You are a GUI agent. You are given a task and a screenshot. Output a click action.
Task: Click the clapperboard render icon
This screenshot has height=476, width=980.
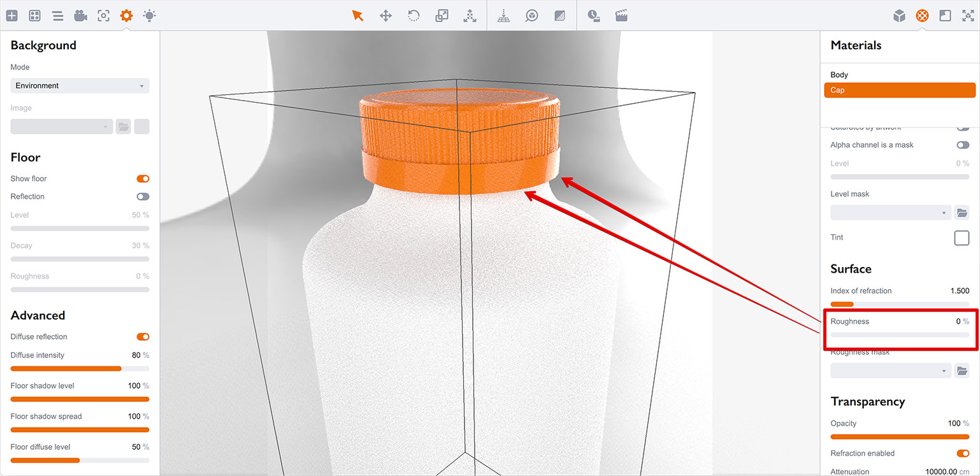coord(621,15)
